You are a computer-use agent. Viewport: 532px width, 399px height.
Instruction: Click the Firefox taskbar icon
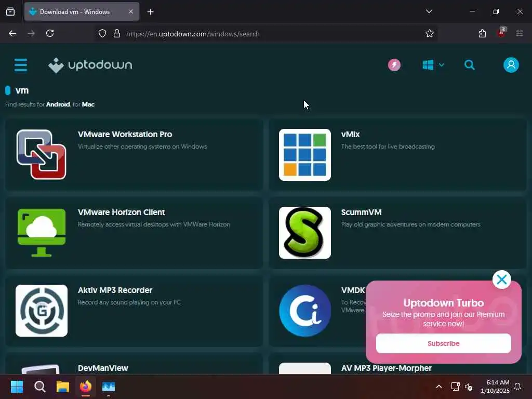tap(86, 387)
